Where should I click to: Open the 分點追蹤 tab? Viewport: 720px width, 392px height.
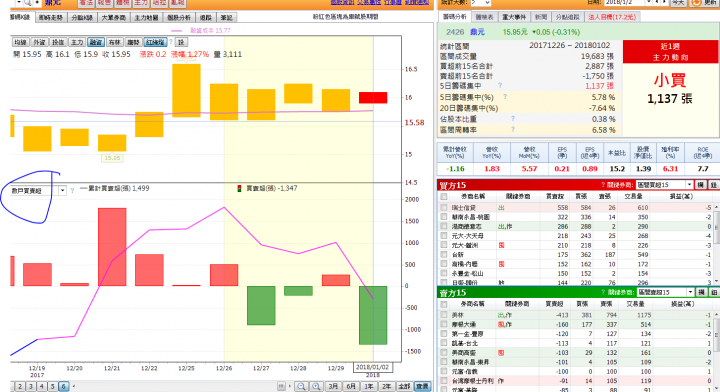click(x=568, y=17)
